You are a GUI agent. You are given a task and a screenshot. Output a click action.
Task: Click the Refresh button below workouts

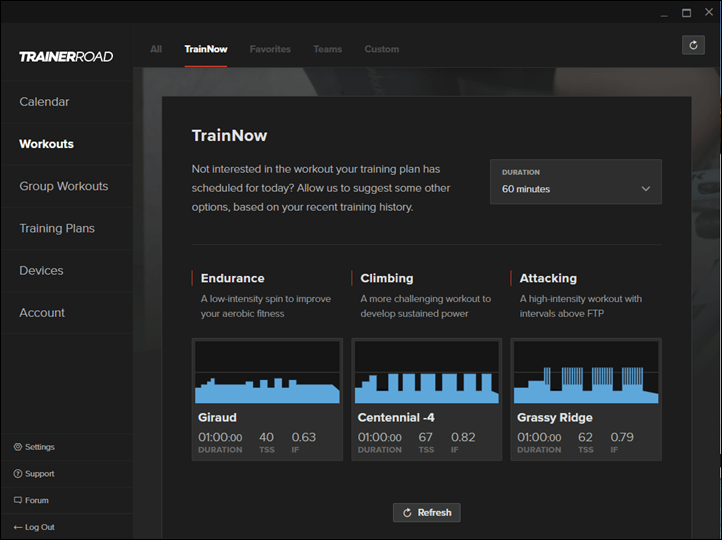pos(427,512)
